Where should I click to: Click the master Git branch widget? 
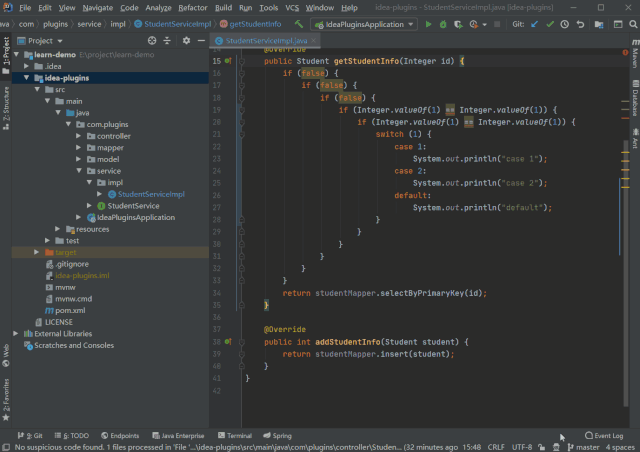click(x=588, y=447)
